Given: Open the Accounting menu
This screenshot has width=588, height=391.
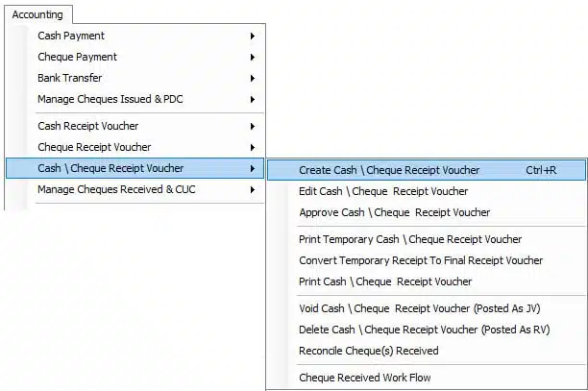Looking at the screenshot, I should click(37, 14).
